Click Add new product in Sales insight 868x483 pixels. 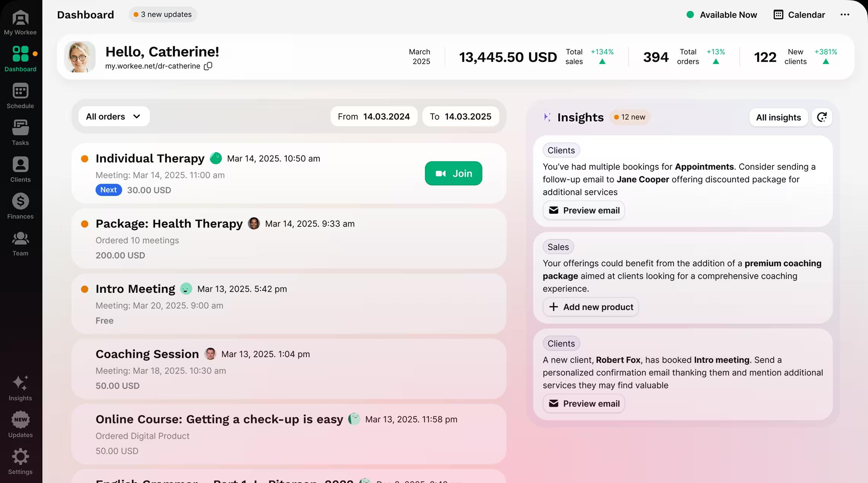[x=590, y=307]
